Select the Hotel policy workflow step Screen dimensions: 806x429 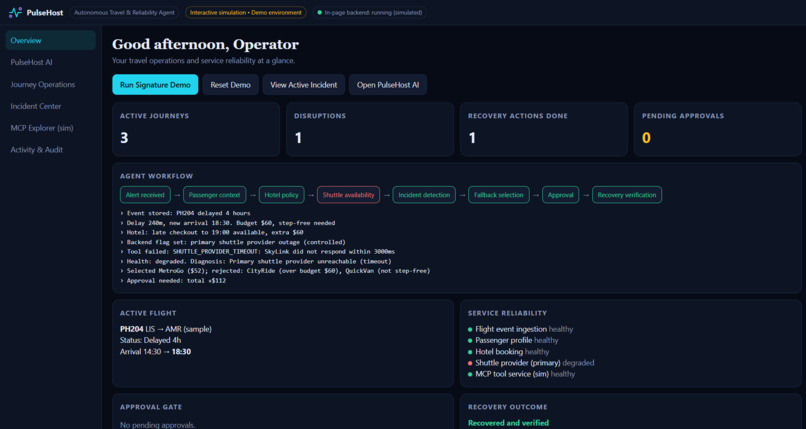[x=282, y=195]
